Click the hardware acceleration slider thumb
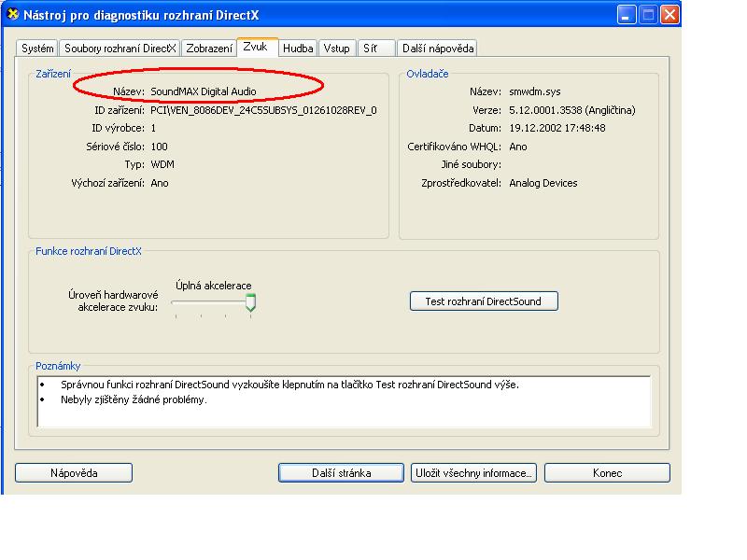 coord(250,302)
